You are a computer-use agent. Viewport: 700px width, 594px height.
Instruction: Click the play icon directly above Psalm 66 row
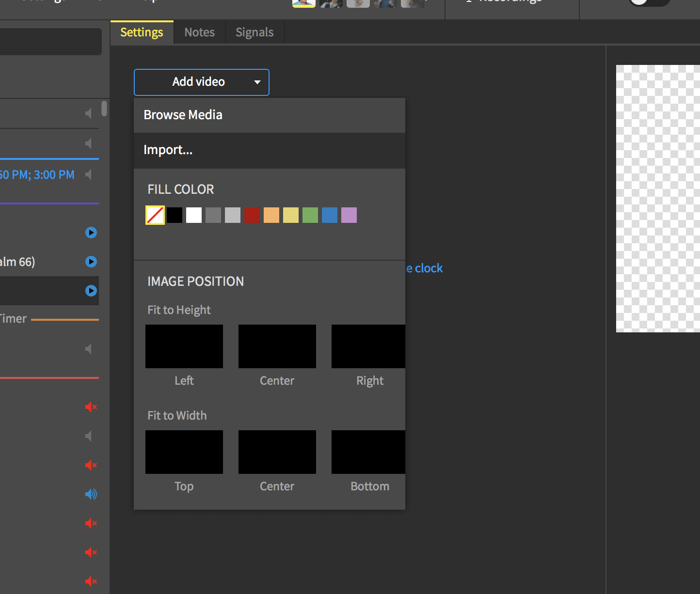click(91, 233)
